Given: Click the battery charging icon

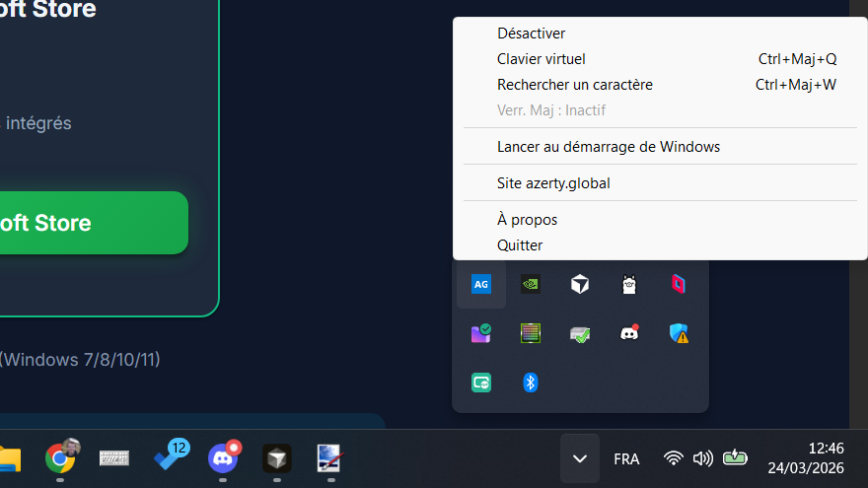Looking at the screenshot, I should pos(735,457).
